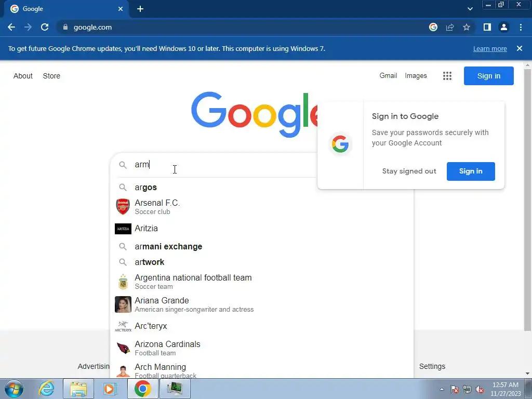
Task: Open the tab search dropdown arrow
Action: [x=470, y=9]
